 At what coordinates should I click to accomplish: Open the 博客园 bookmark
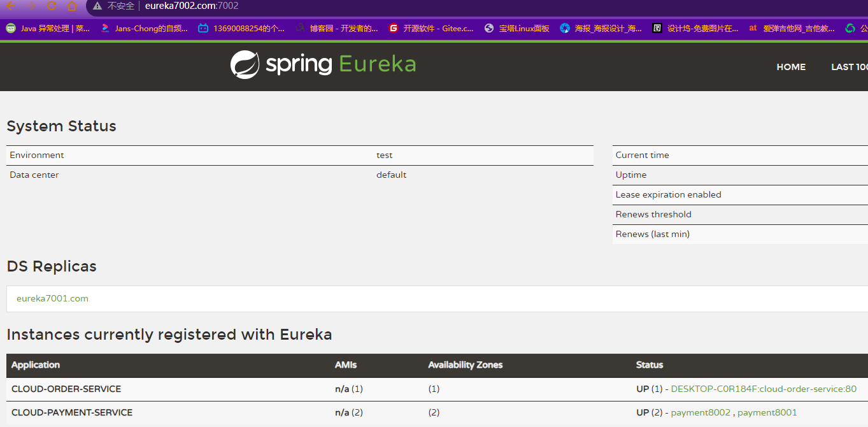(337, 28)
